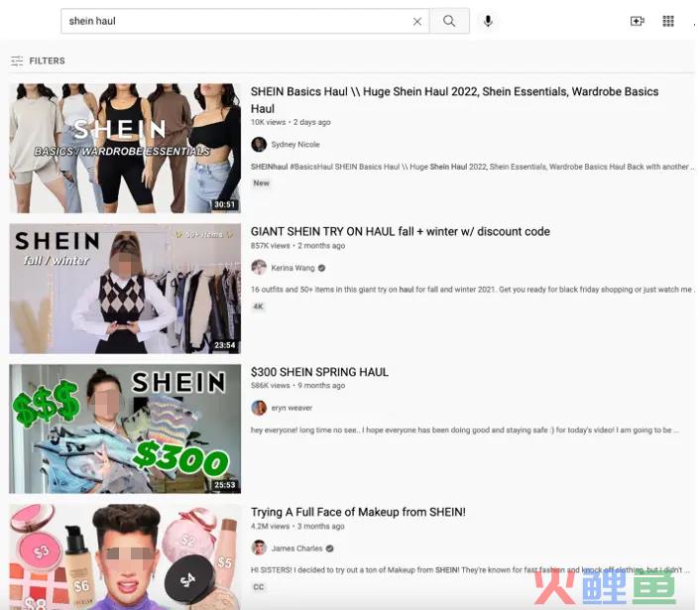Open title 'GIANT SHEIN TRY ON HAUL fall + winter'
700x610 pixels.
click(400, 232)
